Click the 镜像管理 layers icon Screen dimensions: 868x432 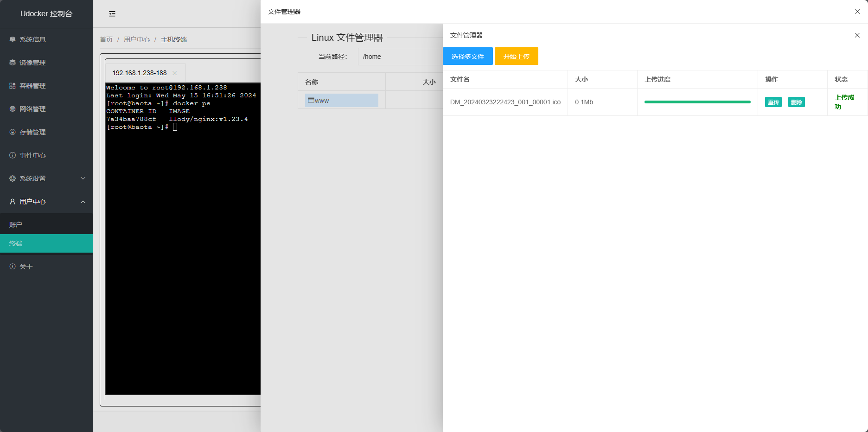coord(13,63)
